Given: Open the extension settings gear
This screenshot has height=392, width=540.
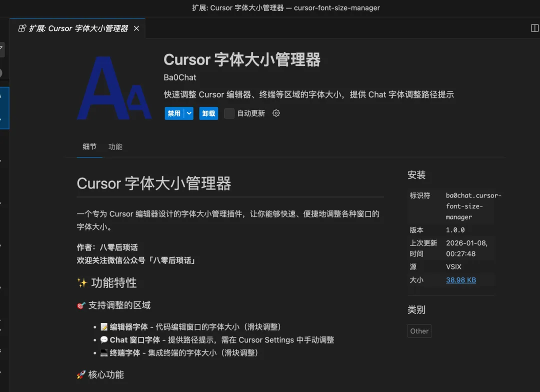Looking at the screenshot, I should [x=276, y=113].
